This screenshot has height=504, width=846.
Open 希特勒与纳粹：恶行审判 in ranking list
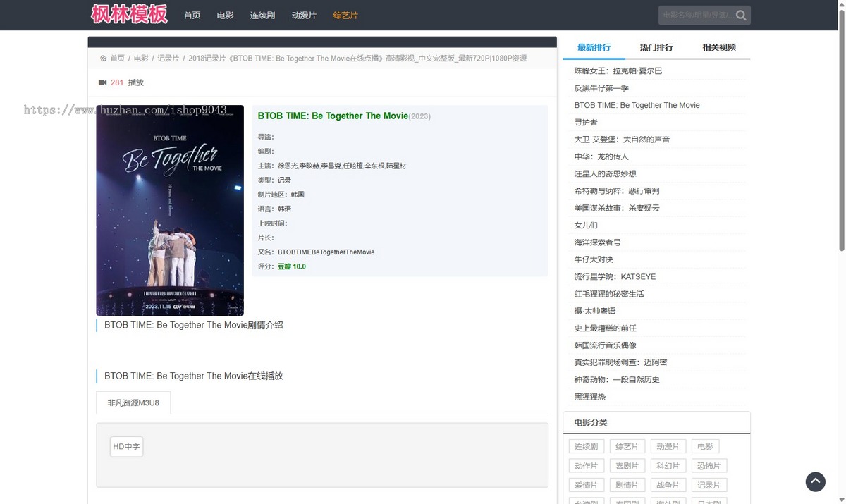tap(617, 191)
